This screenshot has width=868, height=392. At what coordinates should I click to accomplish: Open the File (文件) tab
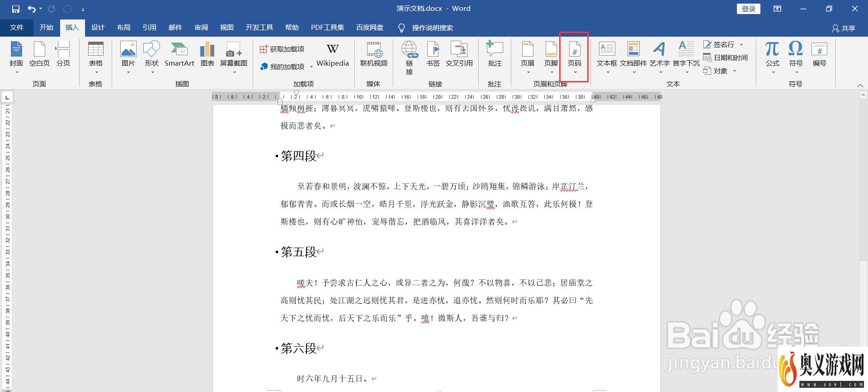[17, 28]
